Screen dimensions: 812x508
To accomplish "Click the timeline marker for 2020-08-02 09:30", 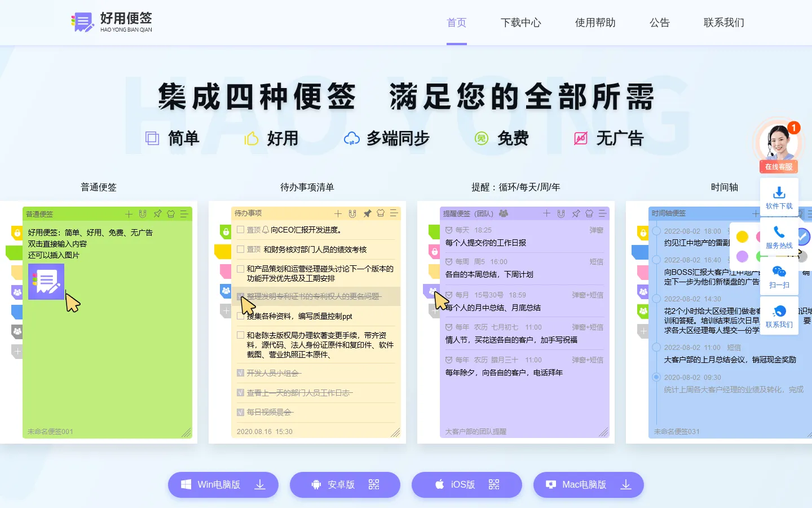I will [656, 376].
